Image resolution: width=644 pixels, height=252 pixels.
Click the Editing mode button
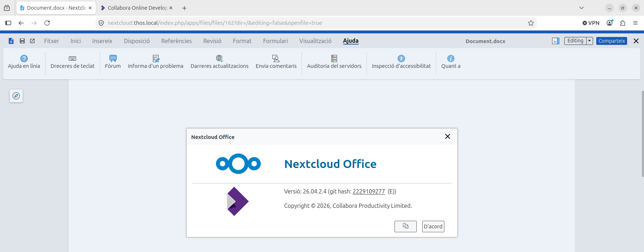(x=575, y=41)
